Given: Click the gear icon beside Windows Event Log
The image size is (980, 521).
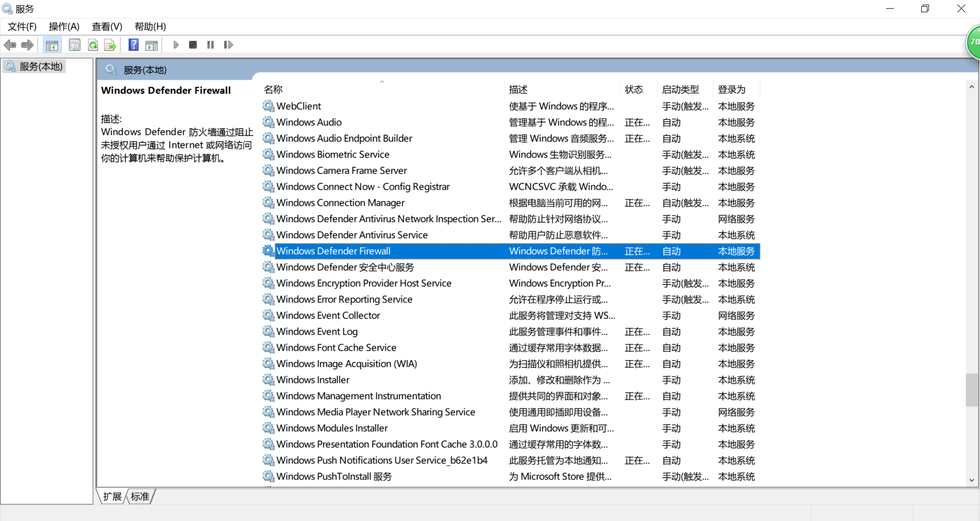Looking at the screenshot, I should 268,331.
